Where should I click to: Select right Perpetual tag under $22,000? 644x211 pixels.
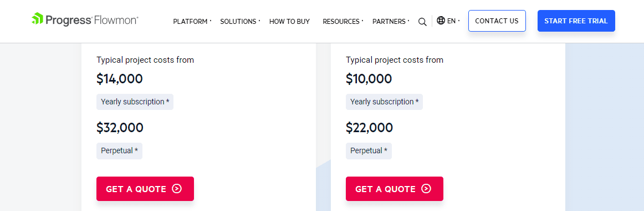(x=369, y=151)
